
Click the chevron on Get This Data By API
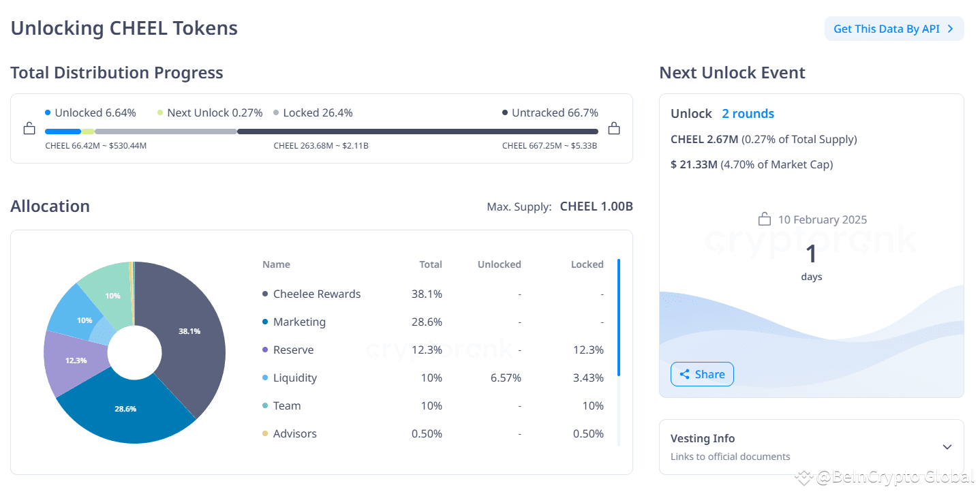click(950, 29)
